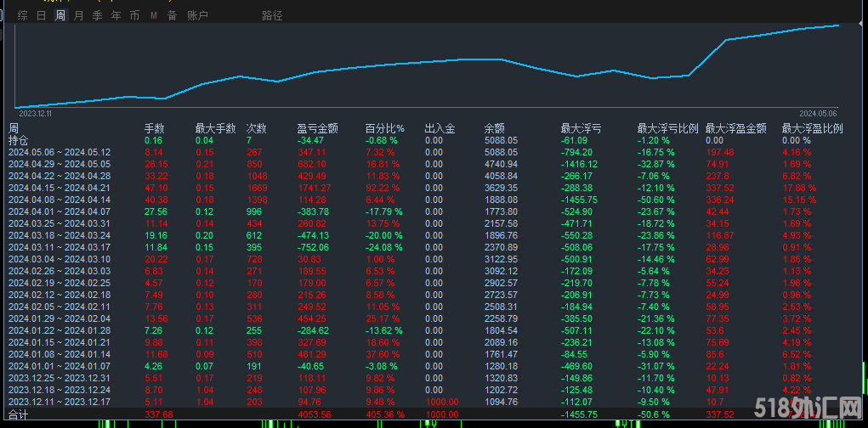Switch to the 日 (daily) tab
This screenshot has height=428, width=868.
pos(41,15)
